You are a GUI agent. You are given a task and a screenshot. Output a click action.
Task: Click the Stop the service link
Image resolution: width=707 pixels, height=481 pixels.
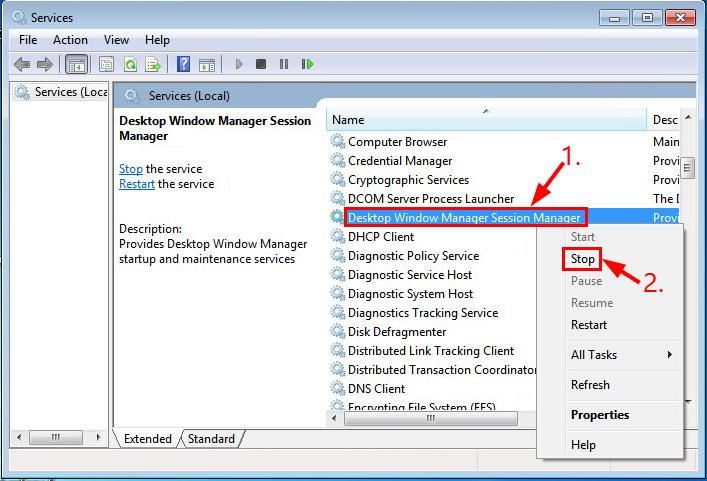[x=130, y=169]
